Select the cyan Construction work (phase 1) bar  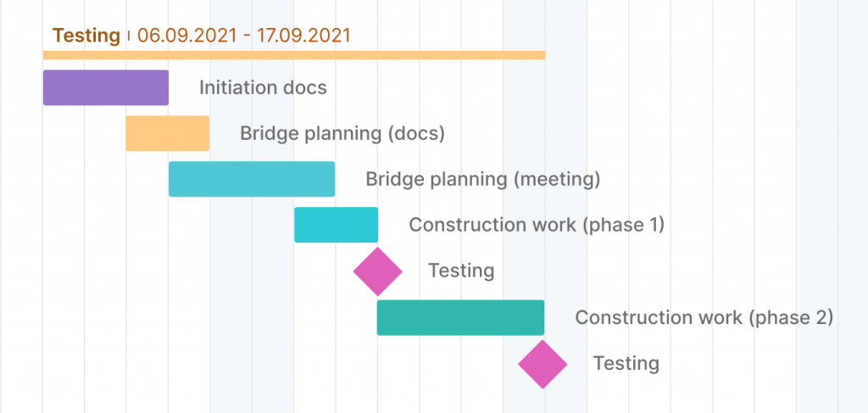pos(336,225)
